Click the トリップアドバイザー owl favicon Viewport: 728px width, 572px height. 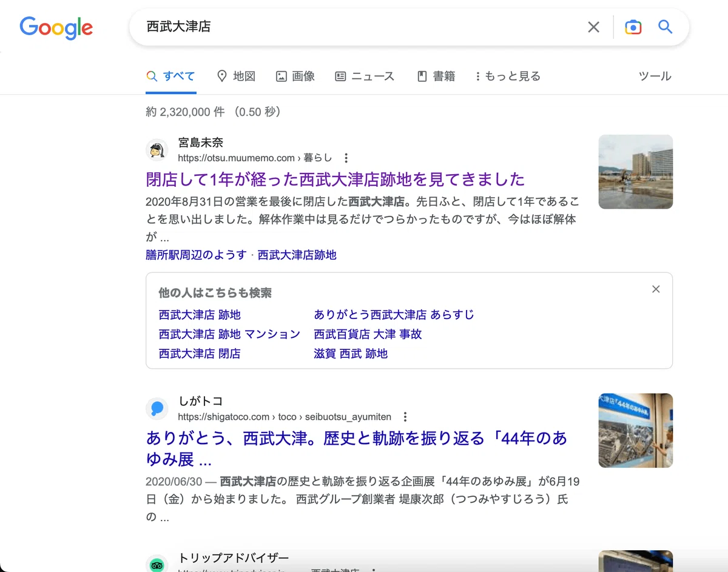(157, 565)
